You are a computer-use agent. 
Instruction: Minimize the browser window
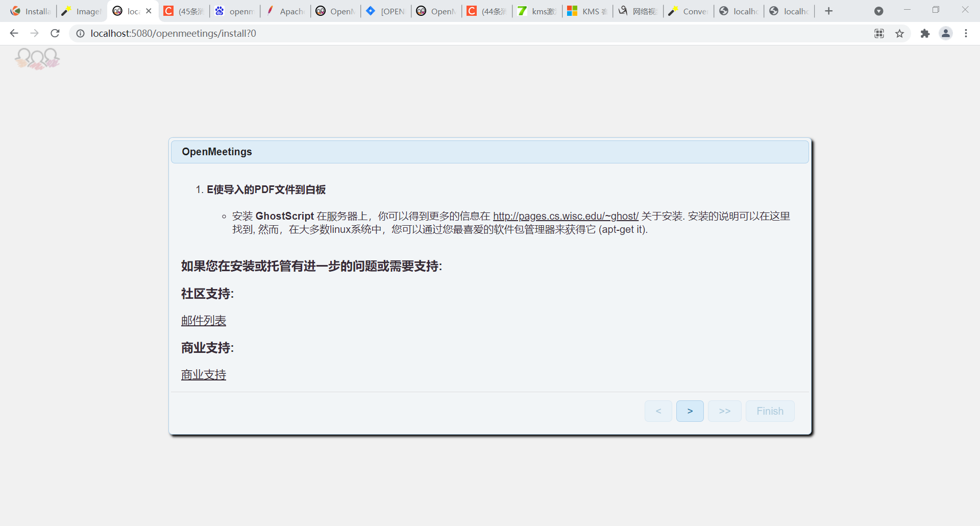point(907,10)
